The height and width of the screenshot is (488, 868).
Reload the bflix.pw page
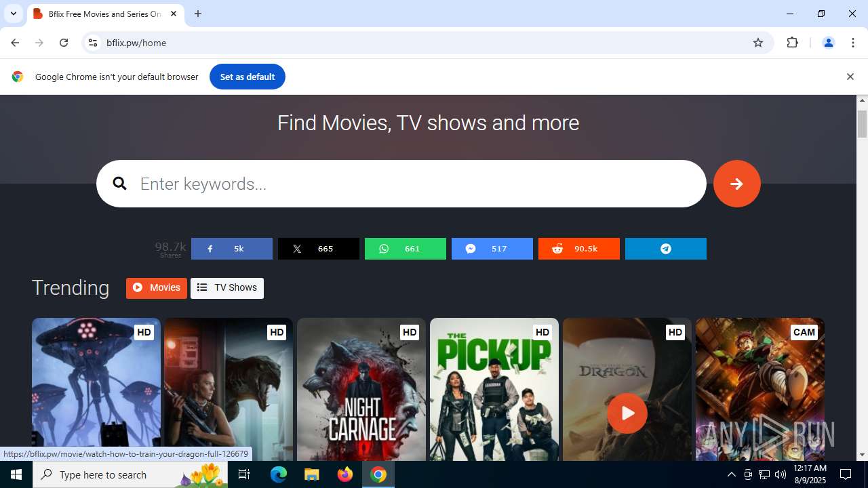click(64, 43)
